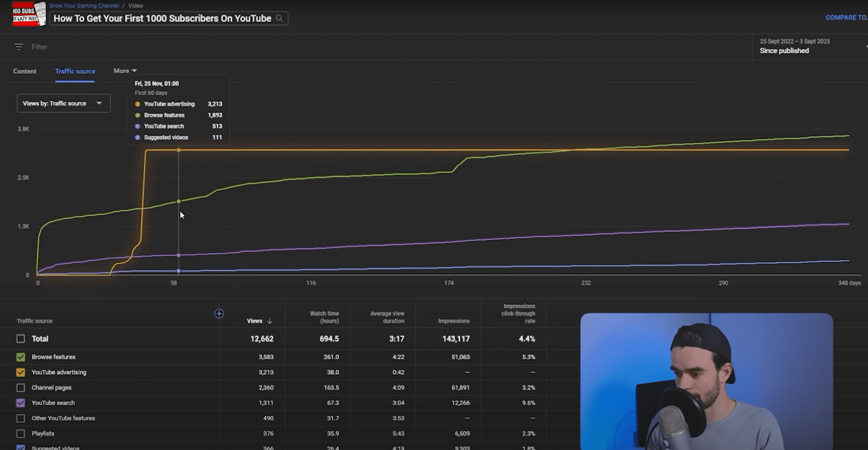The height and width of the screenshot is (450, 868).
Task: Click the 174 day x-axis label
Action: pyautogui.click(x=449, y=283)
